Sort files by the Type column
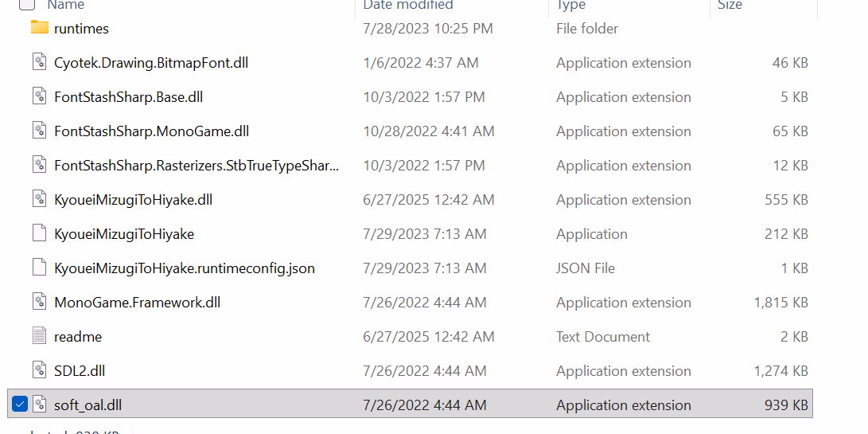Screen dimensions: 868x434 coord(570,5)
